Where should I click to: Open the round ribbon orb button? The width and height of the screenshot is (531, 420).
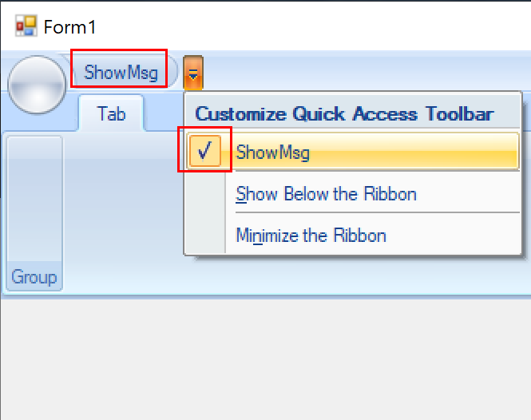tap(37, 85)
